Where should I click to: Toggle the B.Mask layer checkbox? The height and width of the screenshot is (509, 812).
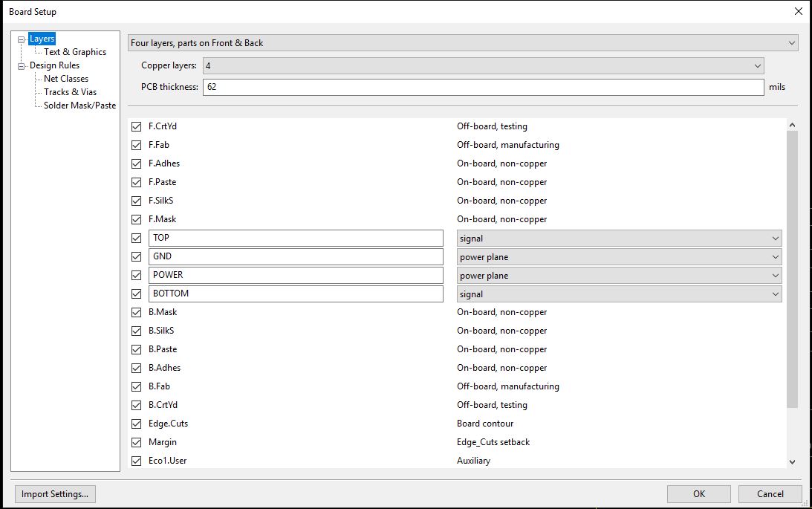[x=136, y=313]
